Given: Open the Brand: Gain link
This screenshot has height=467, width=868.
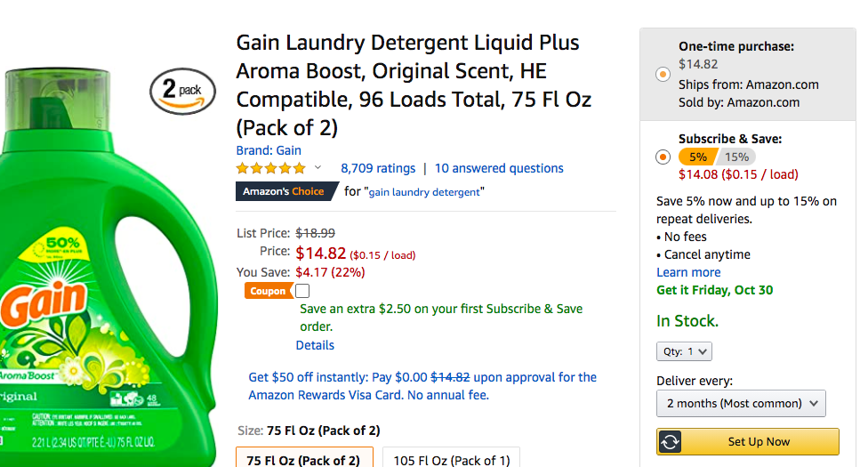Looking at the screenshot, I should [x=269, y=150].
